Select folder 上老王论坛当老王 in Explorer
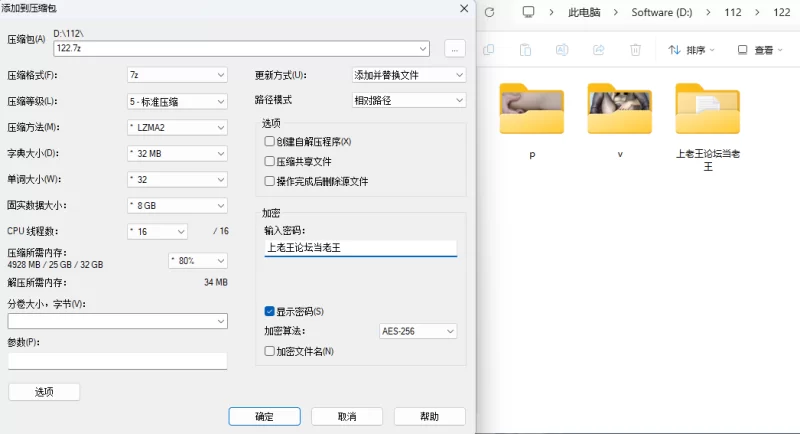 708,127
